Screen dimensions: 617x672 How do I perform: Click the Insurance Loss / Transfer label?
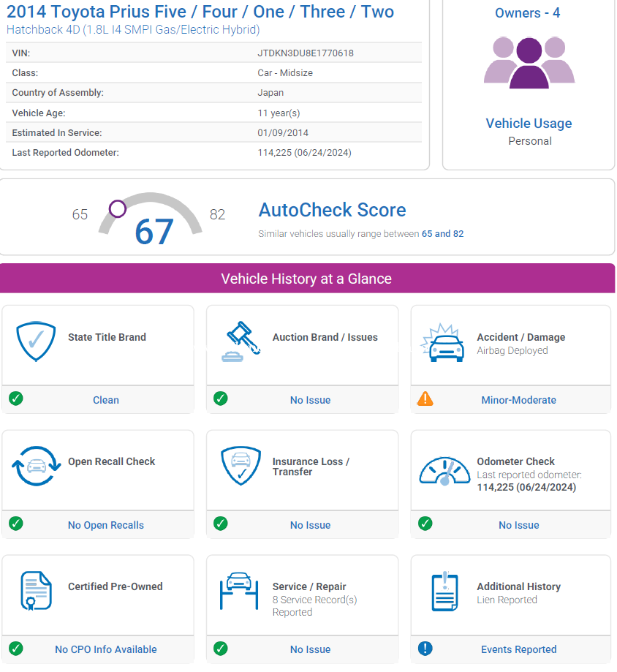(x=311, y=467)
